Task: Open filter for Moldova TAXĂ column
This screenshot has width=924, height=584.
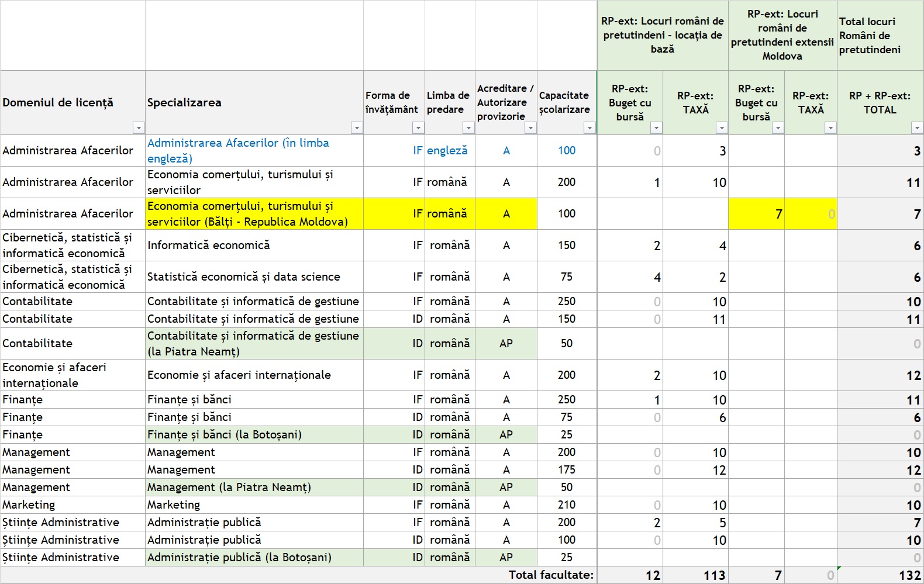Action: tap(830, 128)
